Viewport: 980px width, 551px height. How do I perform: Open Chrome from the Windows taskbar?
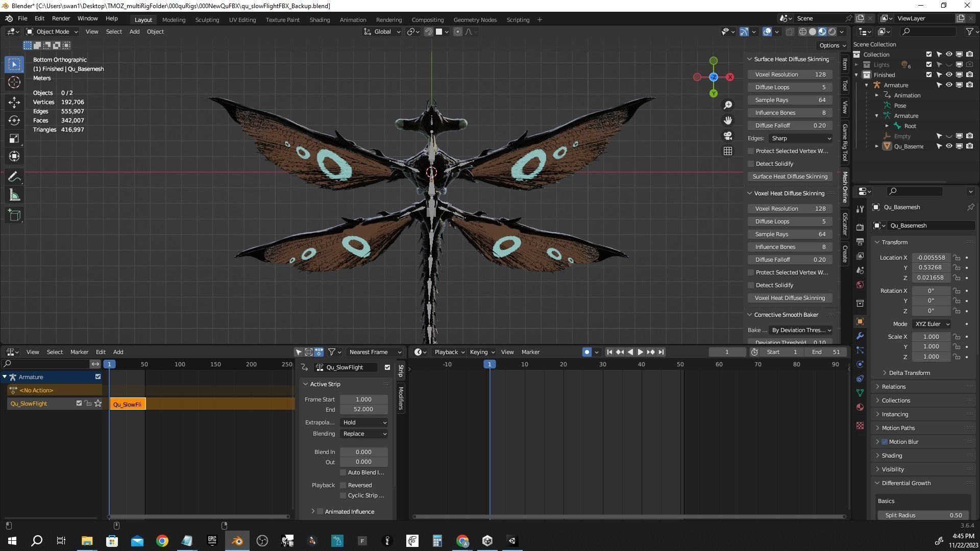(x=162, y=541)
